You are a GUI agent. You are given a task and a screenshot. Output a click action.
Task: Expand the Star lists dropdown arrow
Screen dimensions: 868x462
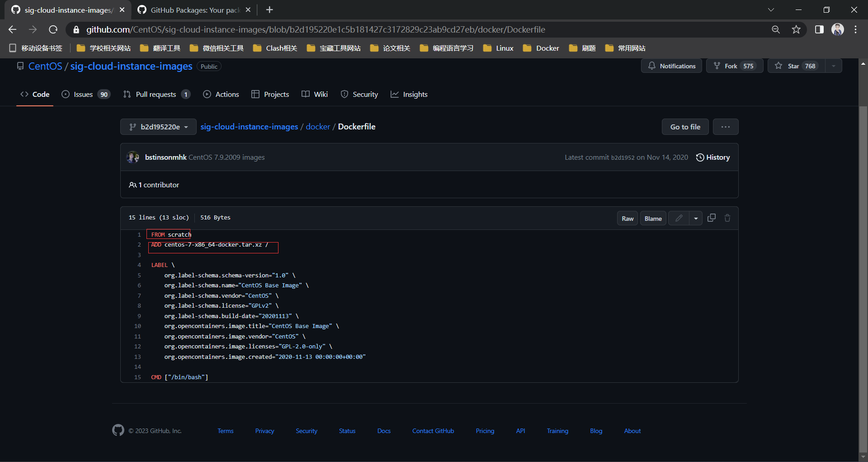(834, 66)
